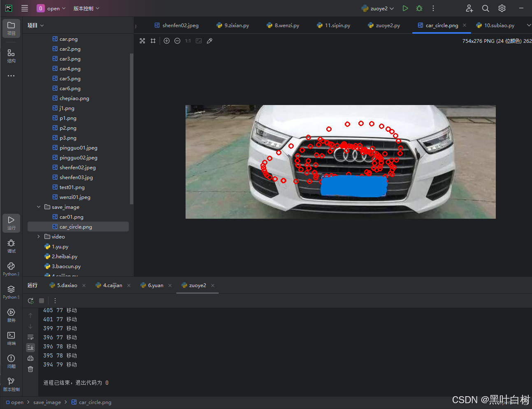Click the car image preview
Image resolution: width=532 pixels, height=409 pixels.
340,162
